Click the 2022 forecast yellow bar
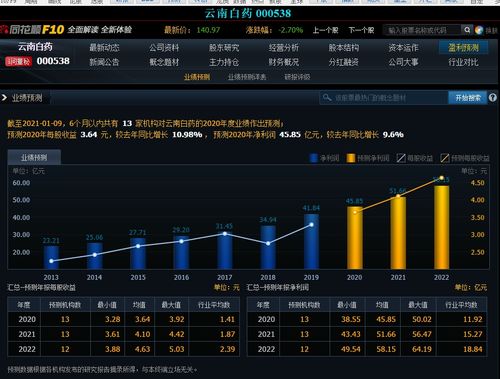 [x=441, y=227]
